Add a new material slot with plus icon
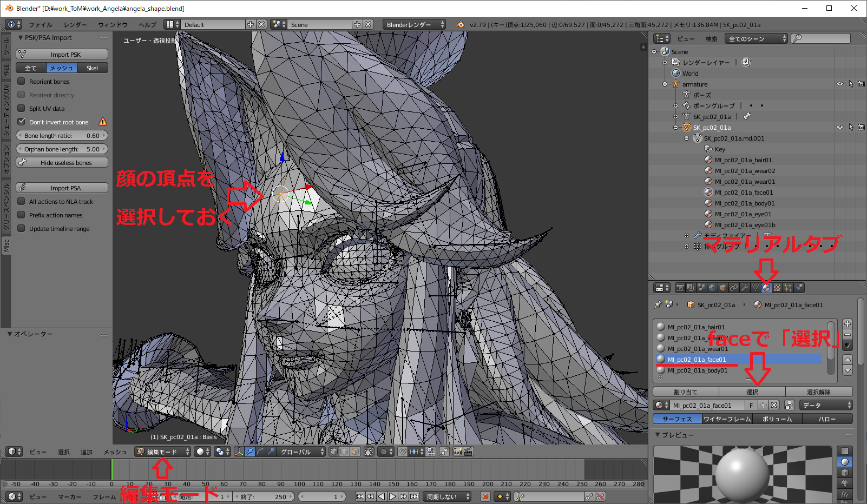867x504 pixels. pos(848,324)
